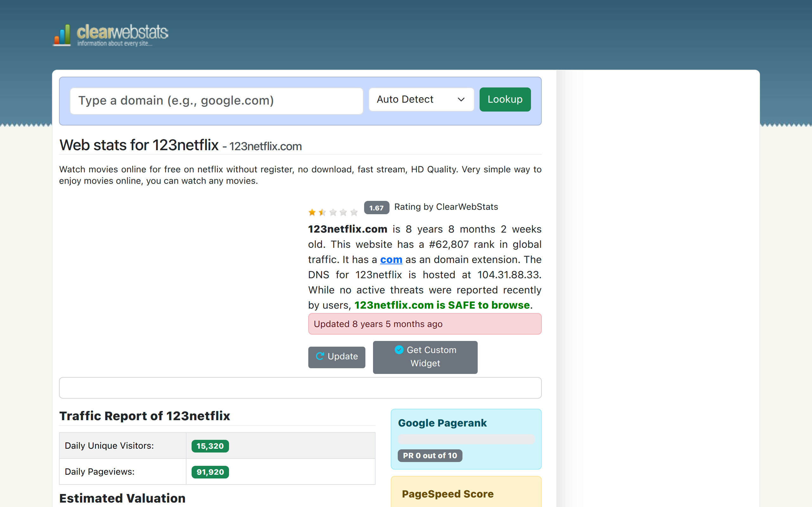Click the fifth gray rating star
Viewport: 812px width, 507px height.
(354, 212)
